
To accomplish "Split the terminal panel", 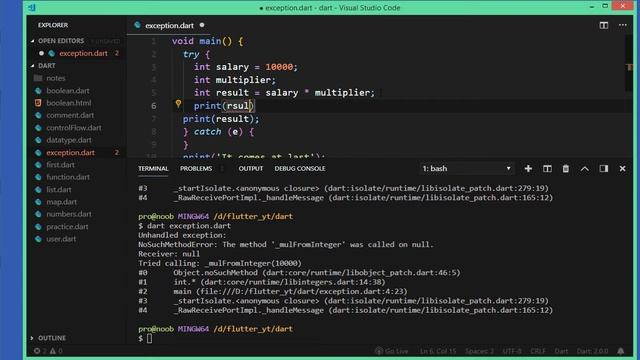I will [547, 169].
